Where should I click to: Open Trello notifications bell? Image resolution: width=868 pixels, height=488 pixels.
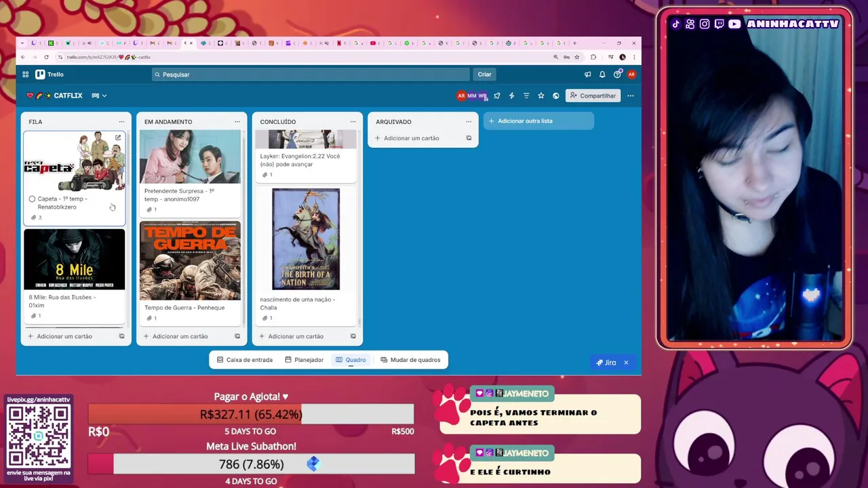coord(602,75)
